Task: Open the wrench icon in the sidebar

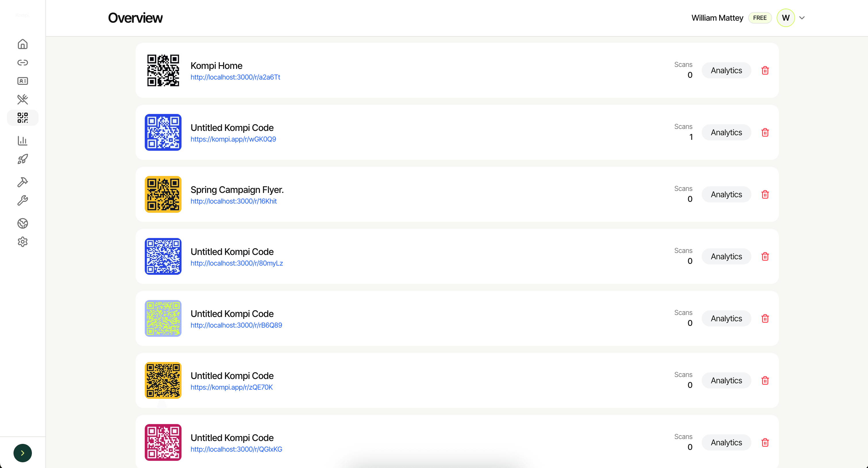Action: click(23, 200)
